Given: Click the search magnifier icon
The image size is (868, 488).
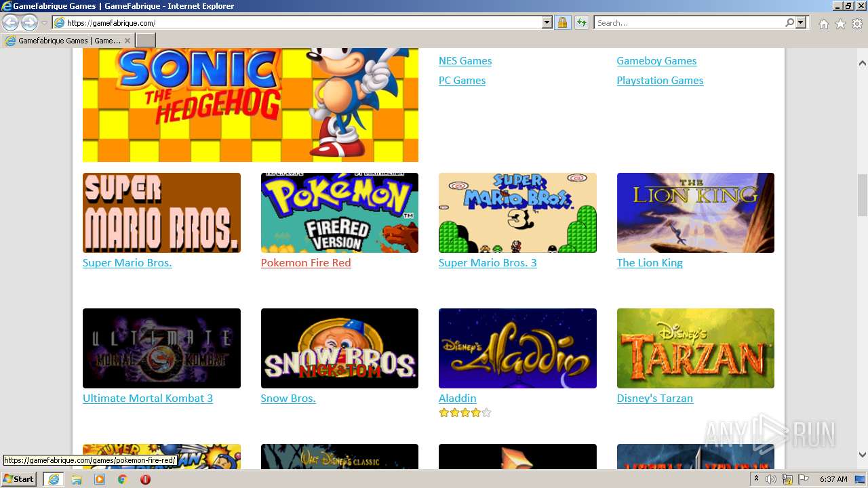Looking at the screenshot, I should [x=789, y=23].
